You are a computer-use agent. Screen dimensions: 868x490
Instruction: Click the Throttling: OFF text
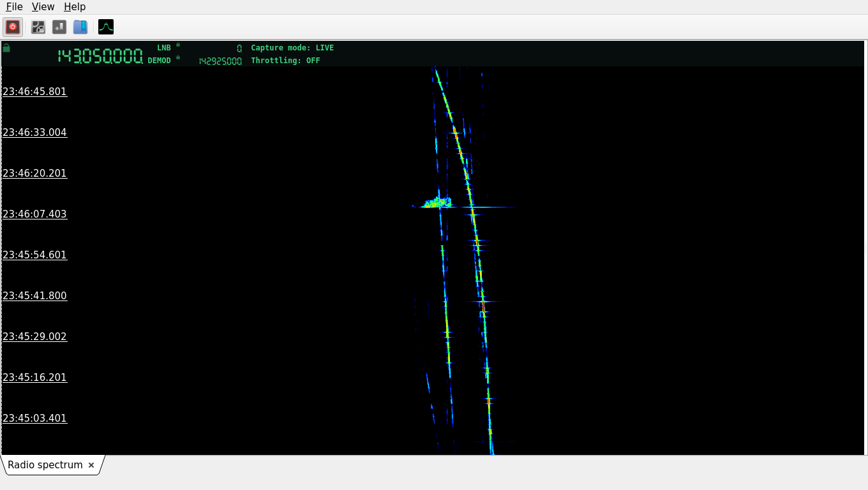point(285,61)
